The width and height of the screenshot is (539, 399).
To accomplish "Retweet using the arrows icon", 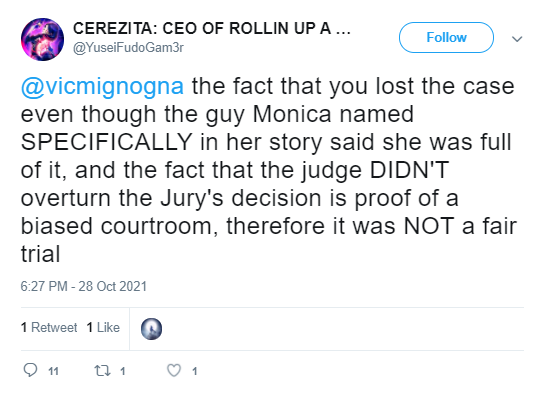I will (102, 370).
